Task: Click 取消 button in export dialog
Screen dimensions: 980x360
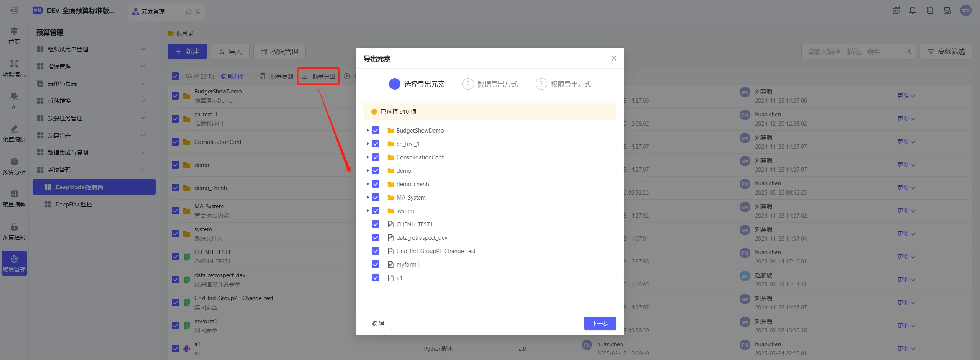Action: coord(377,323)
